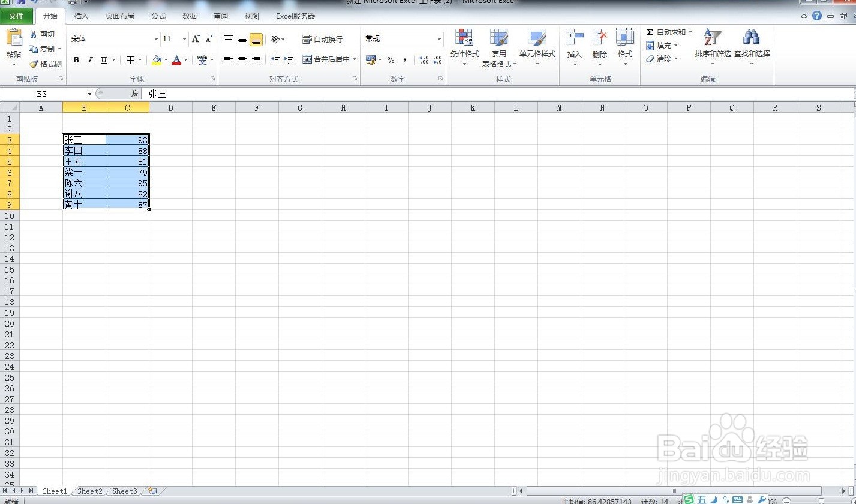
Task: Switch to the 公式 Formulas tab
Action: 158,16
